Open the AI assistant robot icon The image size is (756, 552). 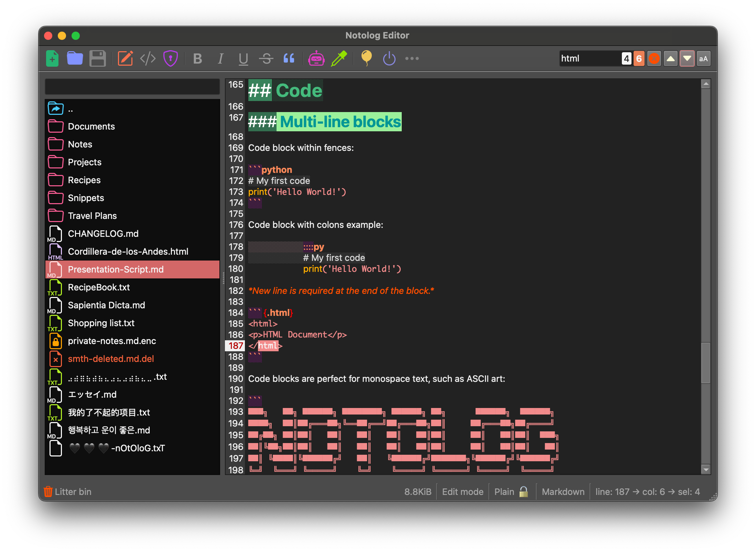[x=316, y=58]
